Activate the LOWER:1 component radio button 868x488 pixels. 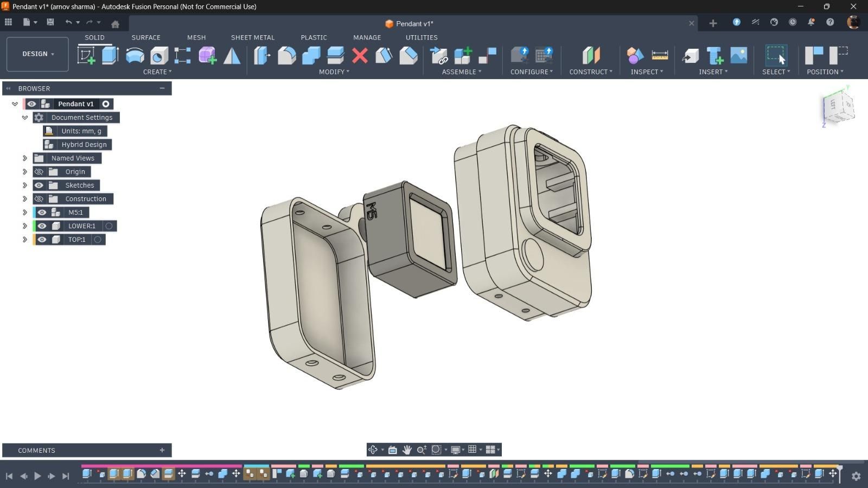tap(109, 226)
